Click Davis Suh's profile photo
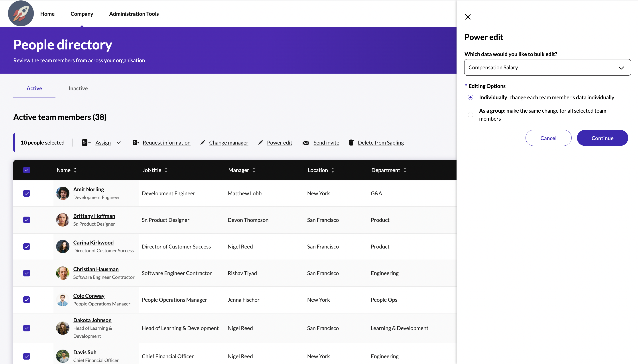This screenshot has width=638, height=364. click(63, 356)
